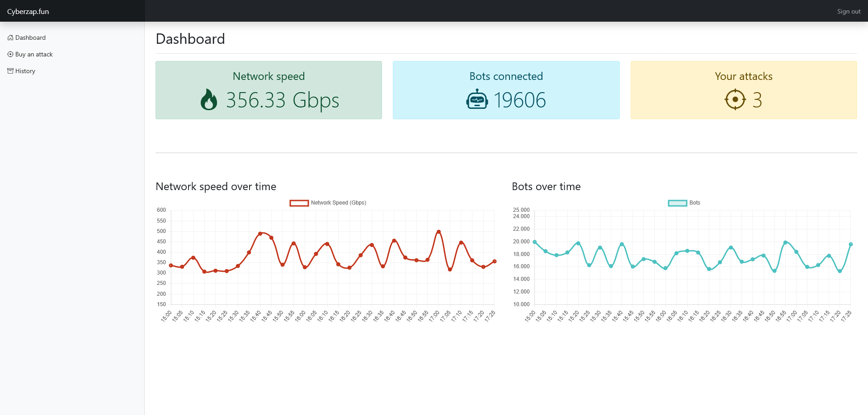Click the 17:25 last point on speed chart

[x=495, y=261]
